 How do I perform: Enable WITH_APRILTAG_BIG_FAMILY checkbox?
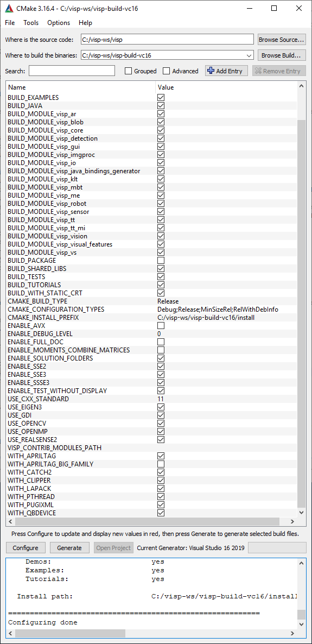tap(161, 464)
